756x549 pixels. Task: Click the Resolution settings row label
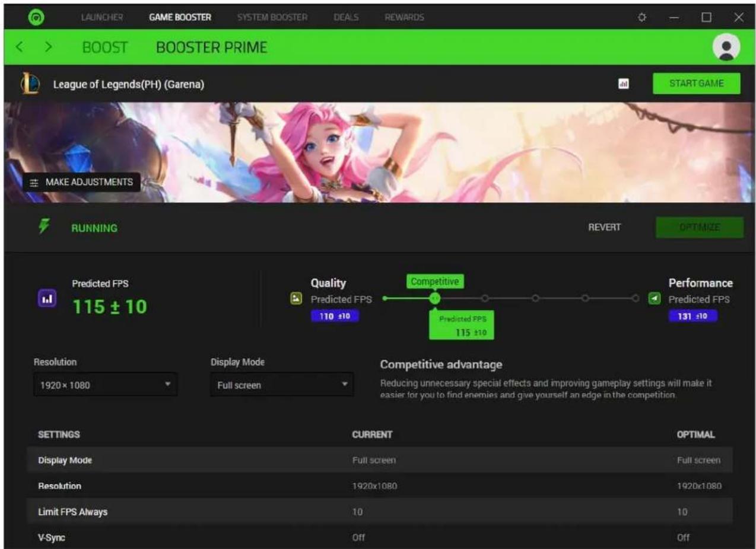point(59,486)
